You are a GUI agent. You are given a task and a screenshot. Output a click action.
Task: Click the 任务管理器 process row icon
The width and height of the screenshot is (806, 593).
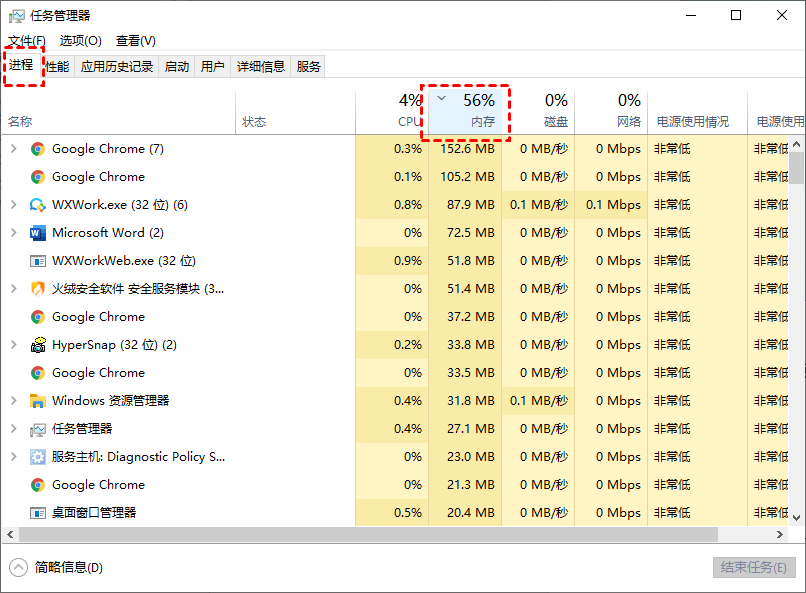point(38,429)
